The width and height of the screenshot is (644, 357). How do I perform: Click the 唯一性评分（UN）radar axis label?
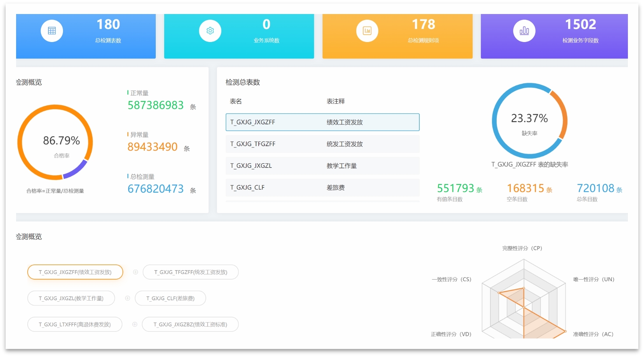point(594,279)
